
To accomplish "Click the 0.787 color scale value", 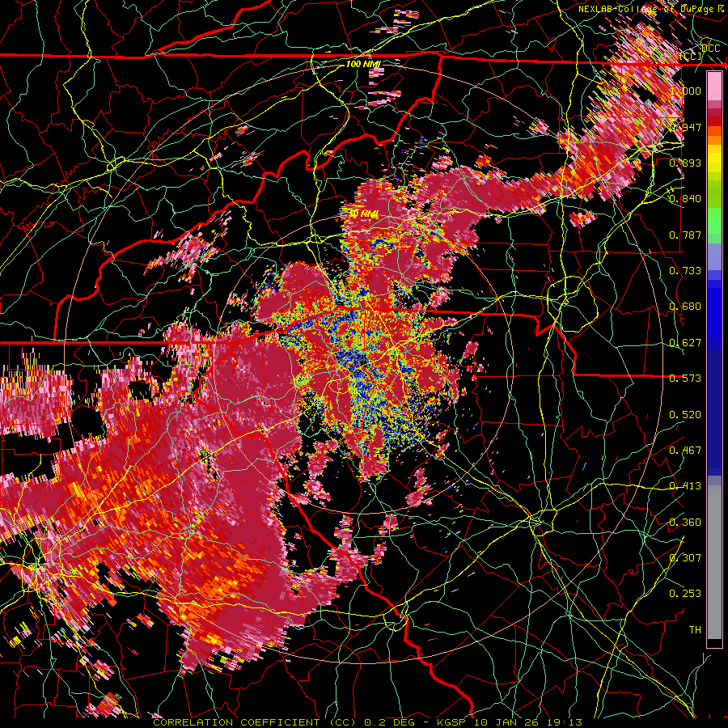I will pos(685,235).
